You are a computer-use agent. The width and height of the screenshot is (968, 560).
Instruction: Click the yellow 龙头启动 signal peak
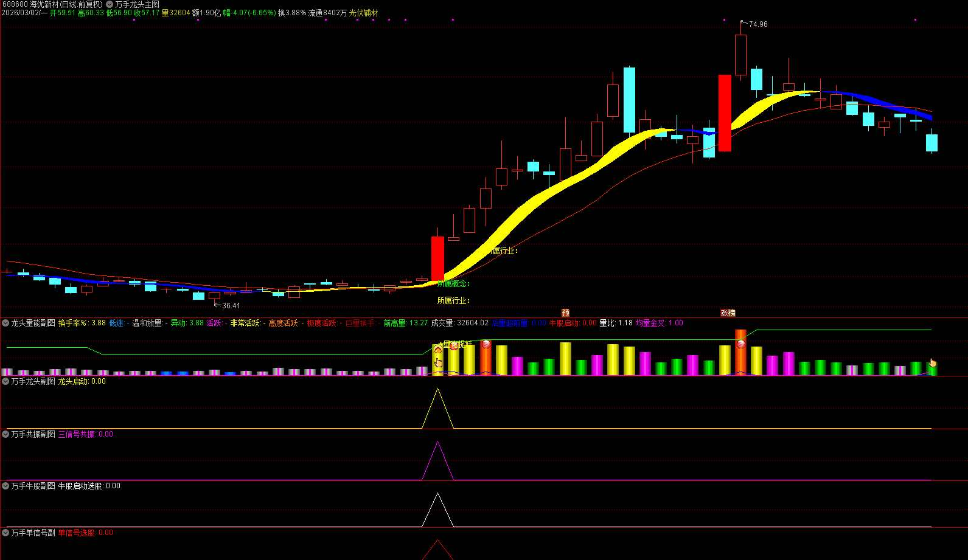coord(437,390)
